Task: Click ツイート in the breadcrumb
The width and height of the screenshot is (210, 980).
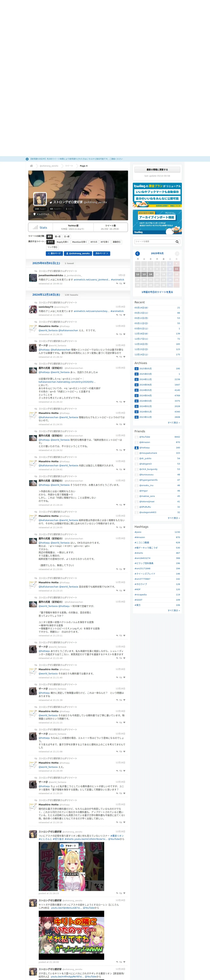Action: click(x=69, y=166)
